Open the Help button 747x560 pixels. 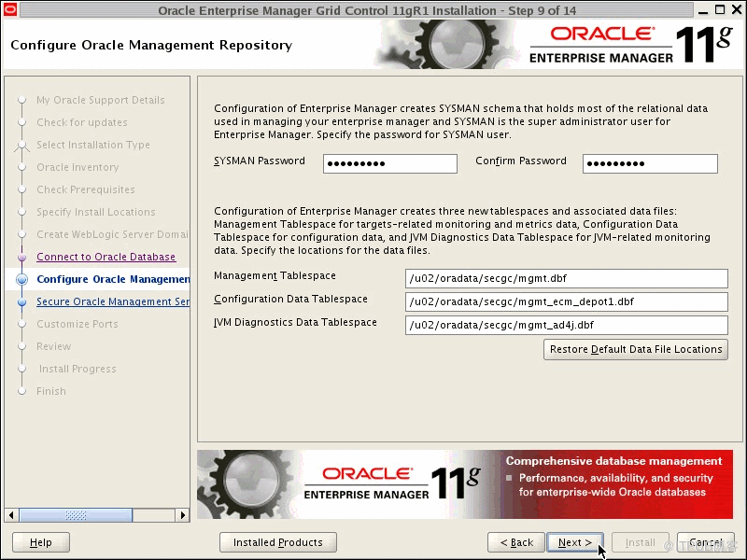click(x=41, y=542)
